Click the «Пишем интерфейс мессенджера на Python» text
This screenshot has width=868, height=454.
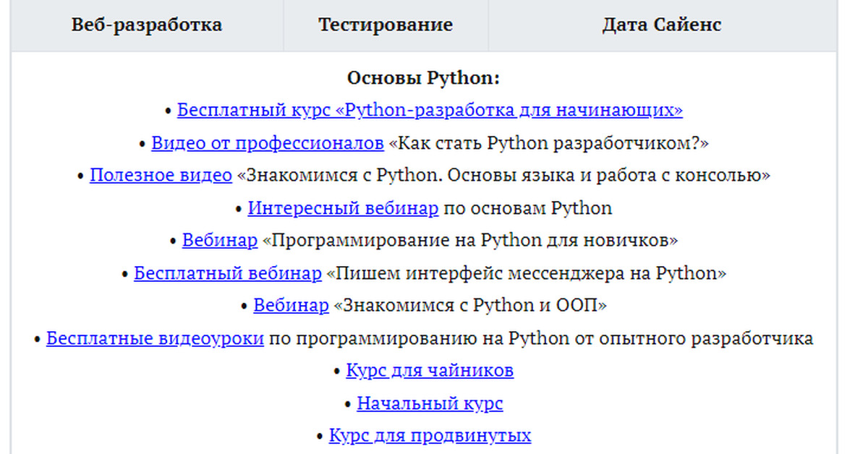point(527,273)
